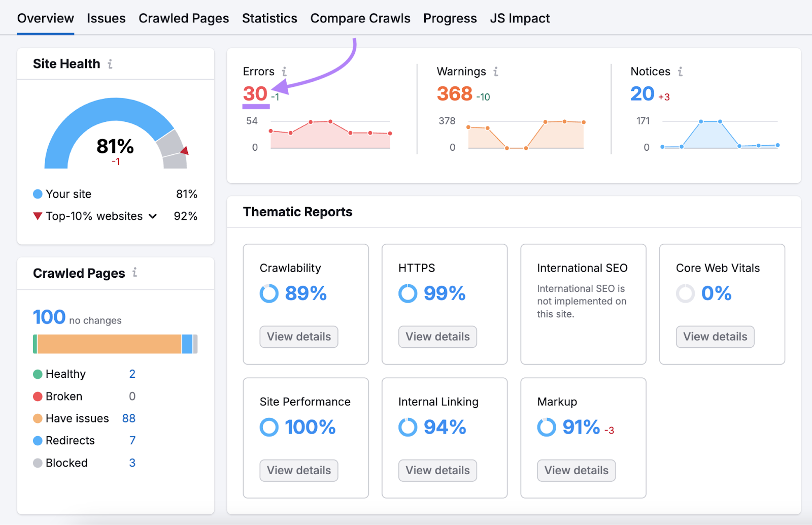
Task: Click the Site Health gauge chart
Action: coord(115,135)
